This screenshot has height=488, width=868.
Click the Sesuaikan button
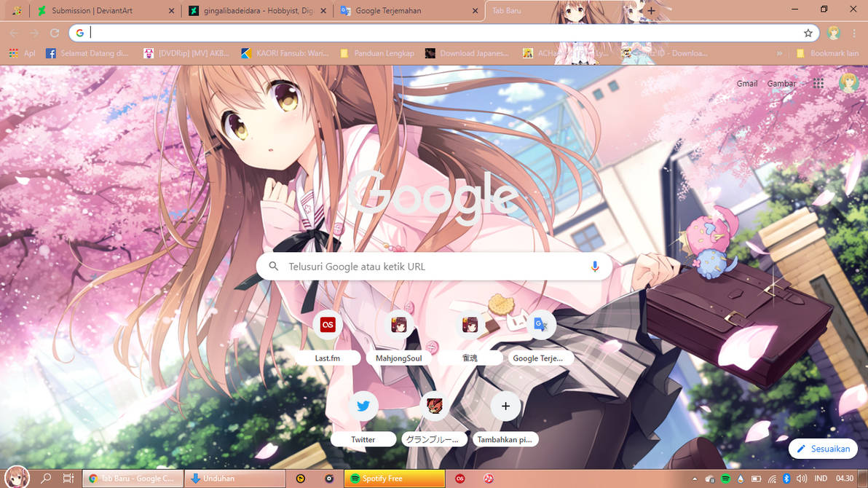point(823,449)
